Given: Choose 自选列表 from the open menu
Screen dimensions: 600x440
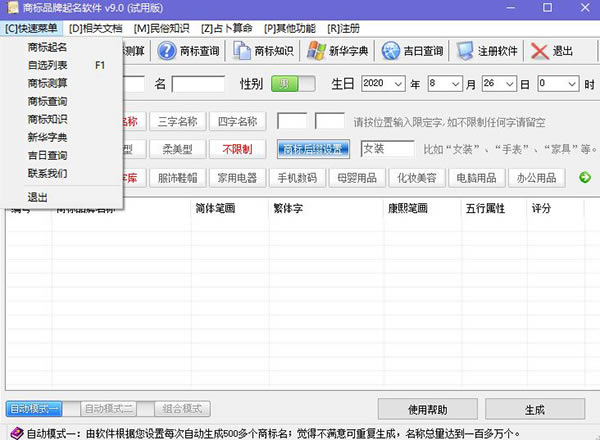Looking at the screenshot, I should point(48,65).
